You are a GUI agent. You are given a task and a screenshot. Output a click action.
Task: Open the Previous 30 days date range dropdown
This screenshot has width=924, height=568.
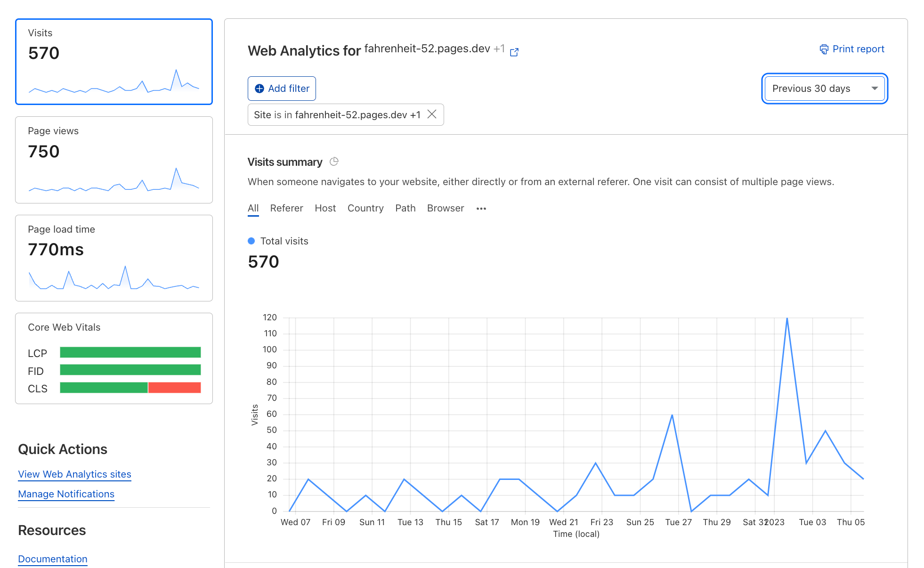(x=824, y=88)
